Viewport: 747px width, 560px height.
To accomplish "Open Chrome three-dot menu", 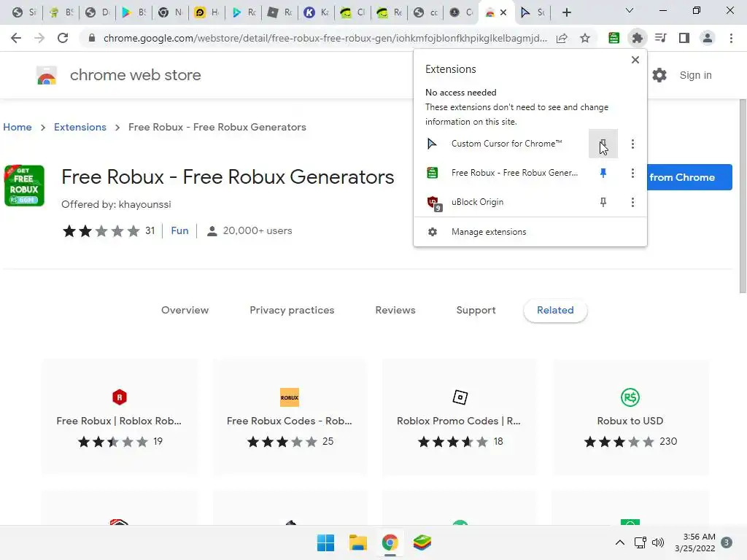I will click(x=731, y=38).
